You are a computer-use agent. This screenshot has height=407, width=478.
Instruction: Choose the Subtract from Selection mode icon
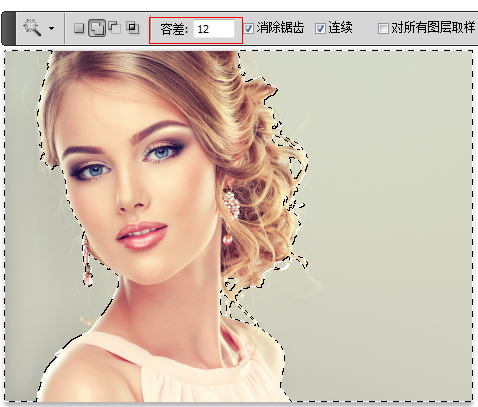(x=115, y=28)
